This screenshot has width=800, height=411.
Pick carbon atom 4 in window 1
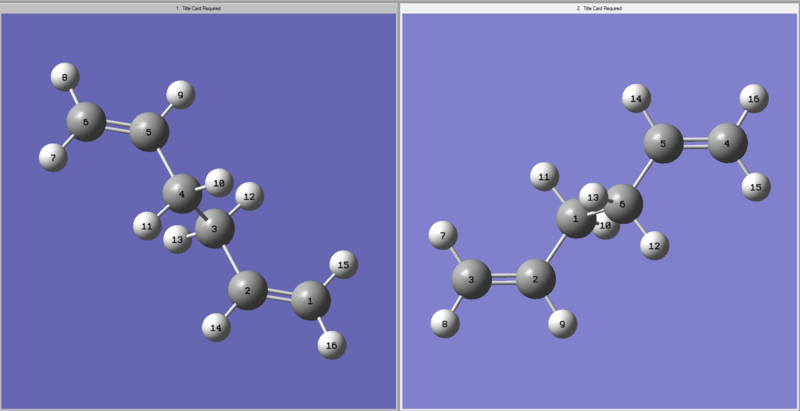[182, 193]
